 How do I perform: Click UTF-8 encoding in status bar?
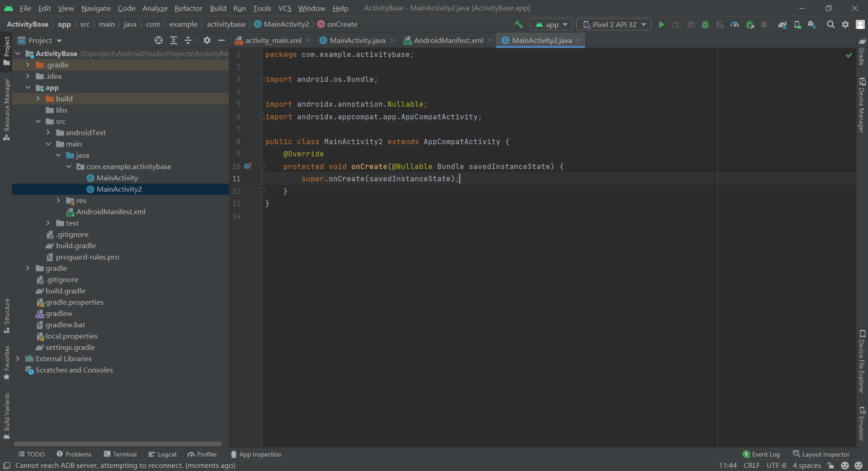(x=776, y=466)
